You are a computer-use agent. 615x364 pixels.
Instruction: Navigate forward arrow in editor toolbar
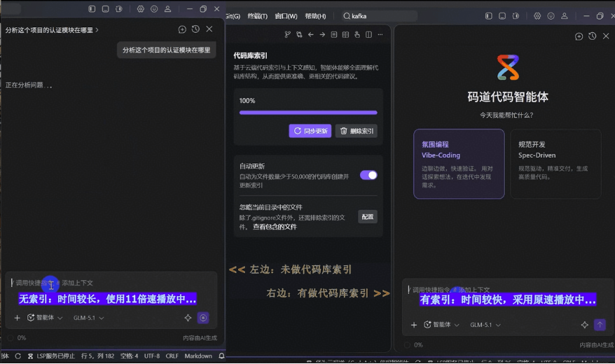point(322,34)
